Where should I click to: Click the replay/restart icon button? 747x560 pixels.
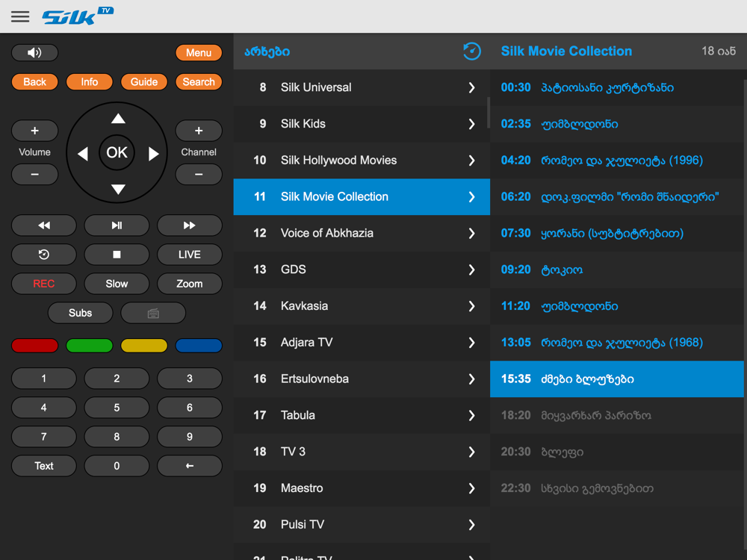coord(44,255)
